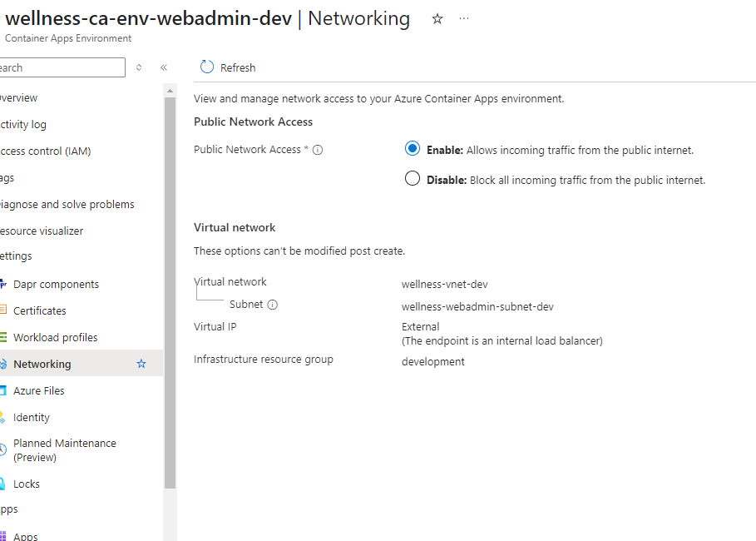Click the 'development' resource group value
This screenshot has height=541, width=756.
click(x=433, y=362)
